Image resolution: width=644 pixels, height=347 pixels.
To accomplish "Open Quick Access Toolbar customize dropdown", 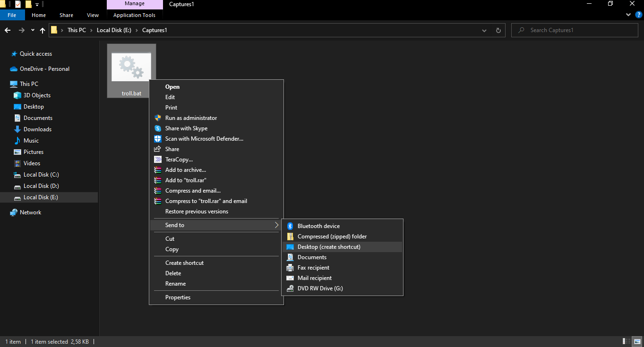I will pyautogui.click(x=37, y=4).
